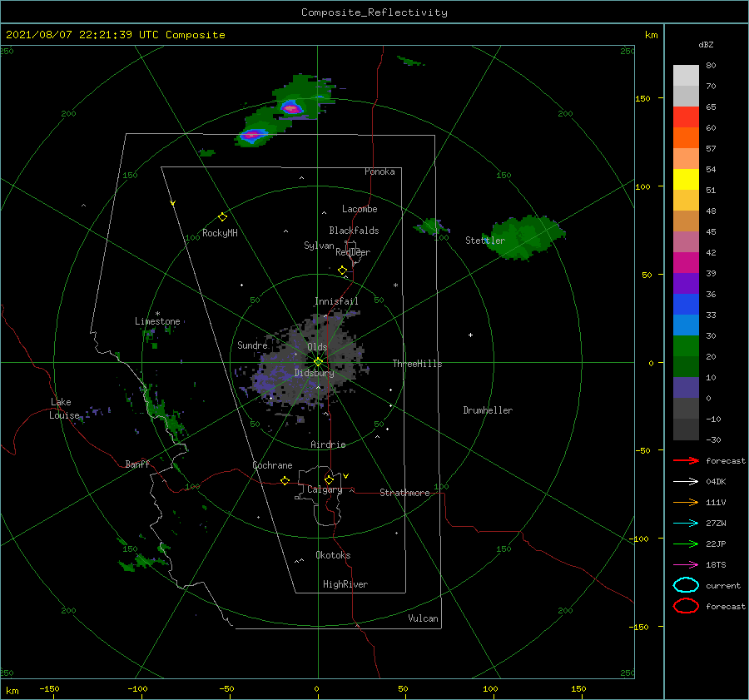Click the Calgary city label
The image size is (749, 700).
tap(325, 489)
